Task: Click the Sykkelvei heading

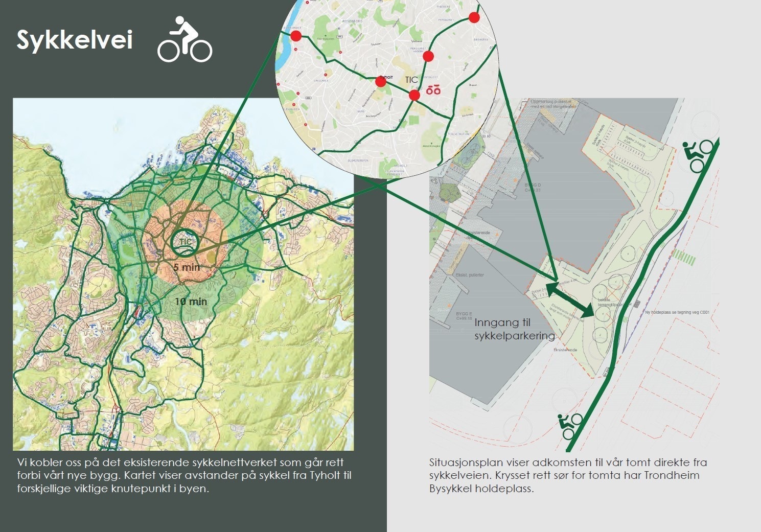Action: (75, 40)
